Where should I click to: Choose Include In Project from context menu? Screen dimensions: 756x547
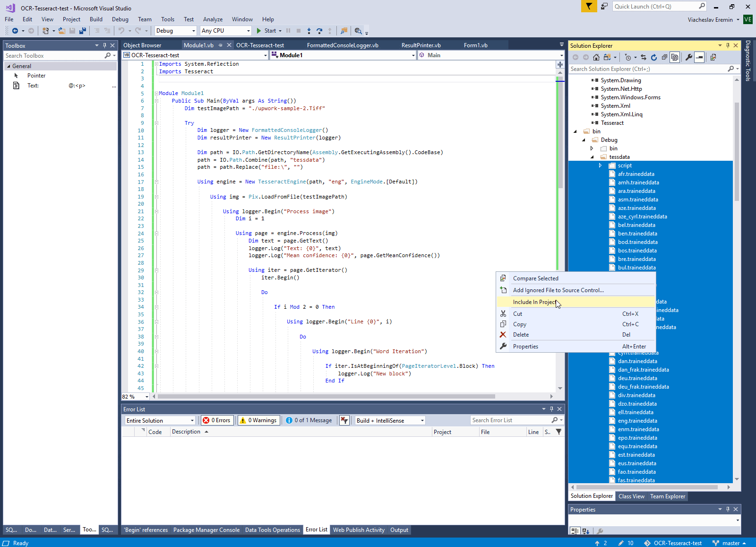(x=534, y=302)
